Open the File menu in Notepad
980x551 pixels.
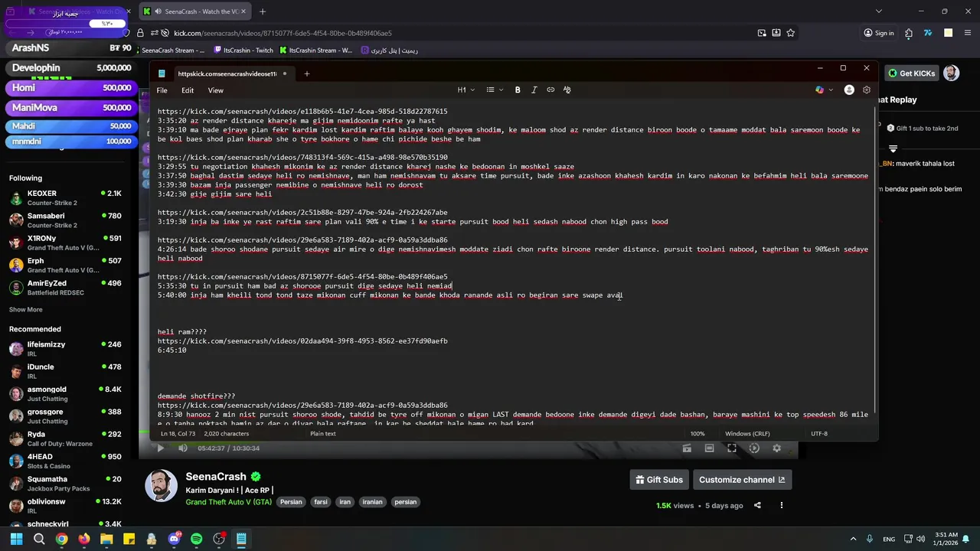point(162,90)
